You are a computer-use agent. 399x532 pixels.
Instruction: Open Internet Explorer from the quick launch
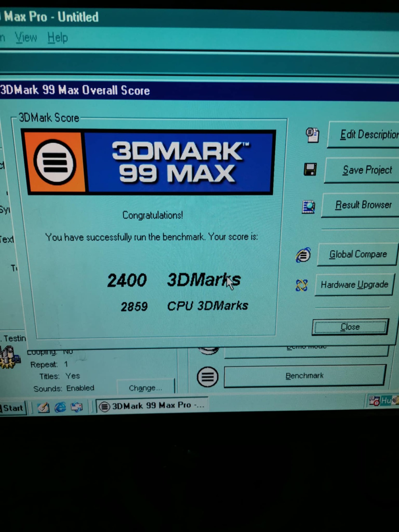[x=60, y=407]
